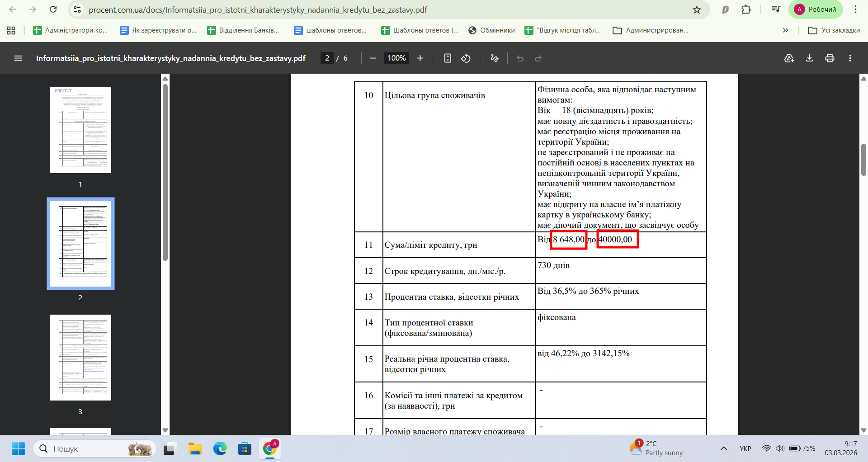The height and width of the screenshot is (462, 868).
Task: Open the apps grid in bookmarks bar
Action: click(11, 30)
